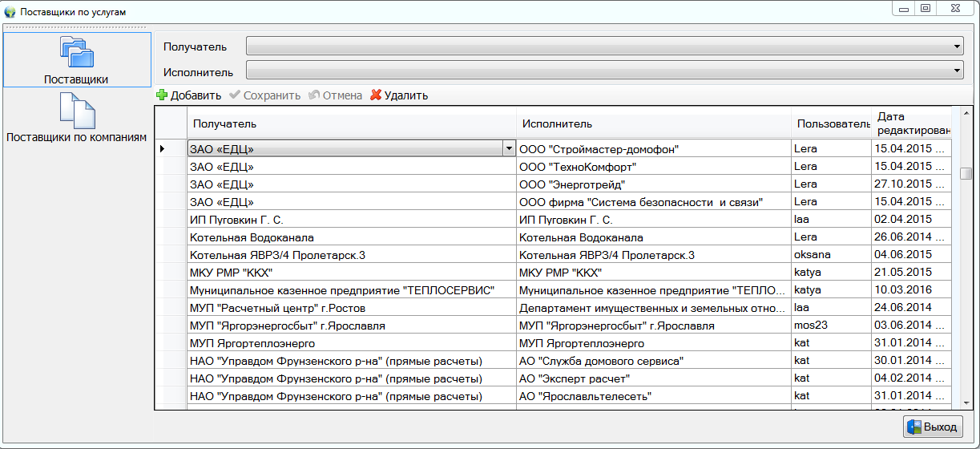Click the red X Удалить icon
980x449 pixels.
pos(376,95)
